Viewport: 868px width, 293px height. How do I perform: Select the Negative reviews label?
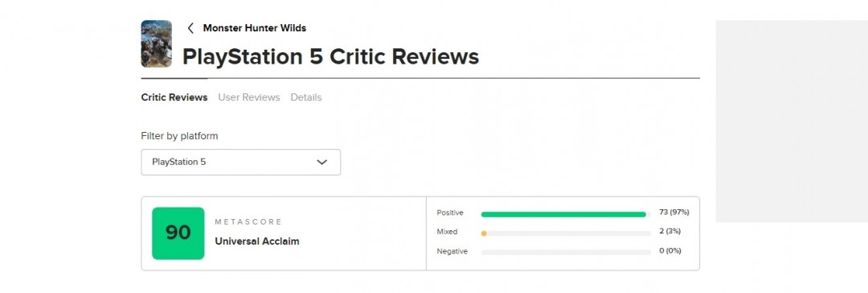[452, 251]
